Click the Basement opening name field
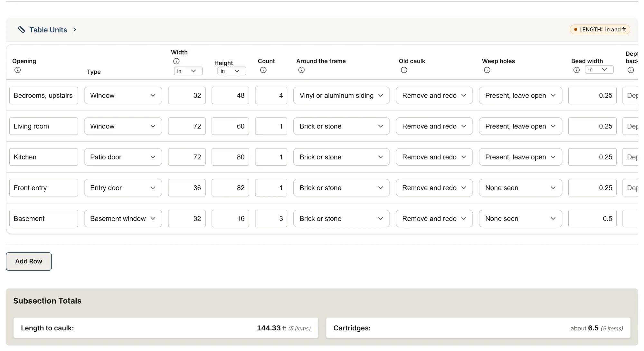Viewport: 644px width, 351px height. pyautogui.click(x=44, y=219)
